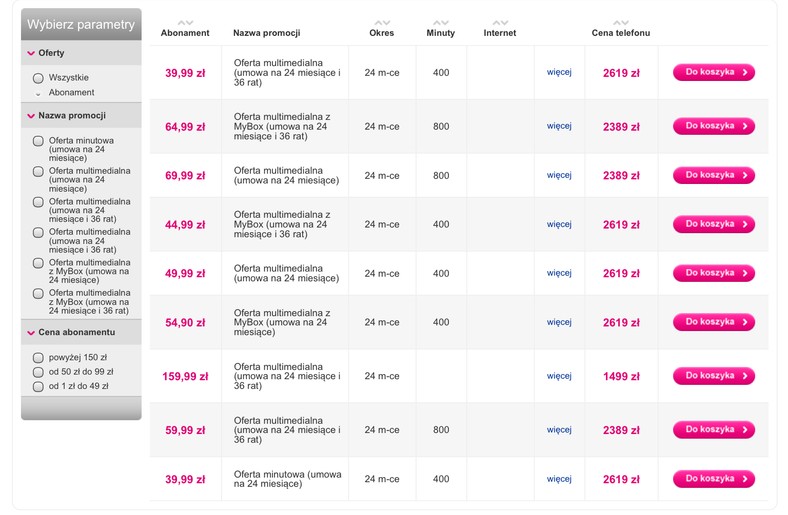This screenshot has height=515, width=788.
Task: Sort by Minuty column arrows
Action: point(441,23)
